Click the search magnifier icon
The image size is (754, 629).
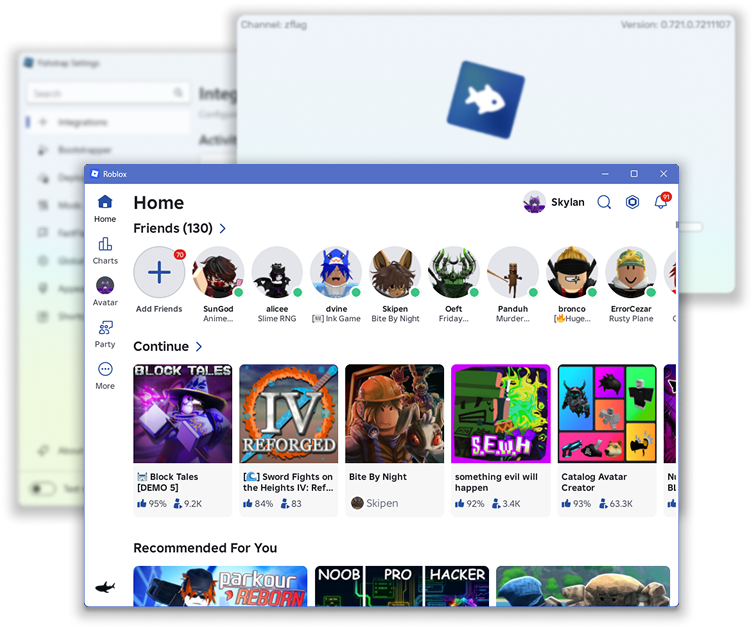(x=604, y=202)
